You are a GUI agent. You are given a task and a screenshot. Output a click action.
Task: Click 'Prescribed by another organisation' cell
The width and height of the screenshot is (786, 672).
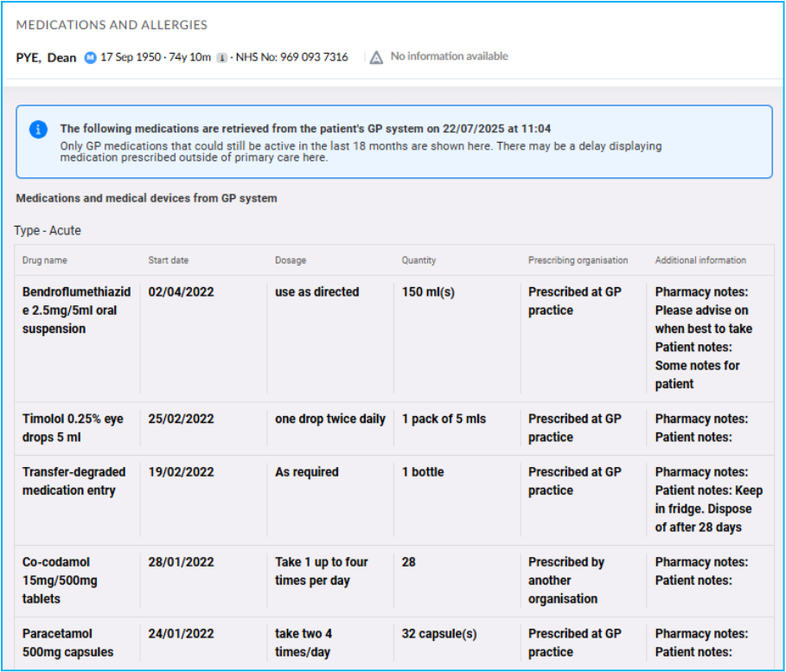tap(566, 580)
